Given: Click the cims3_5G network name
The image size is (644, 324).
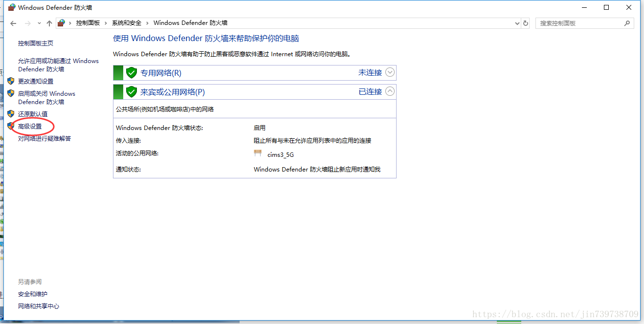Looking at the screenshot, I should pos(281,155).
